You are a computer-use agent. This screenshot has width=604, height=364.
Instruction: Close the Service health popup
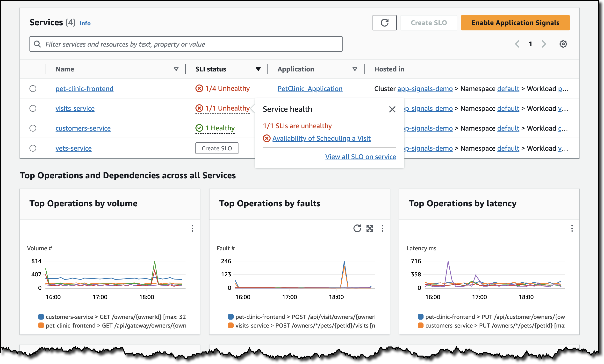click(392, 109)
